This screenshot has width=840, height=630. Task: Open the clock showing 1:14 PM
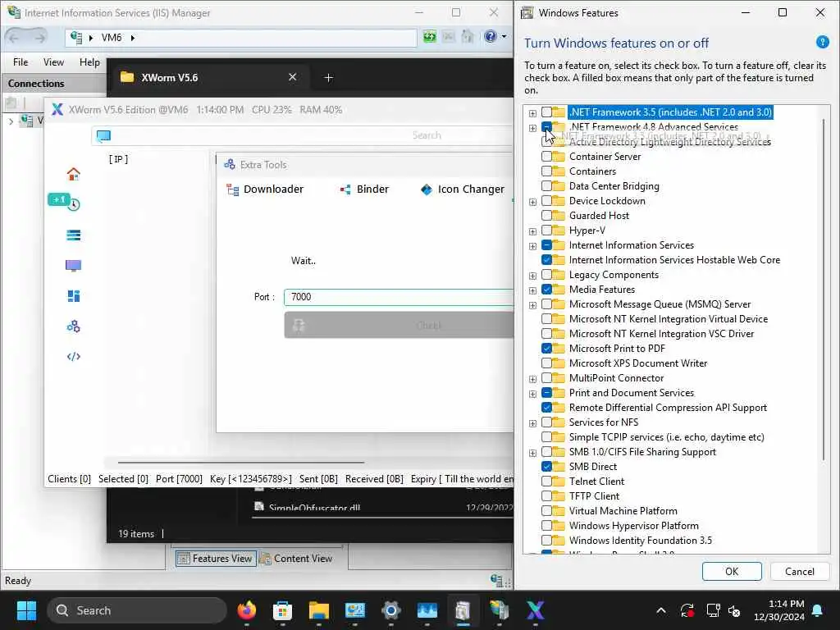coord(779,610)
